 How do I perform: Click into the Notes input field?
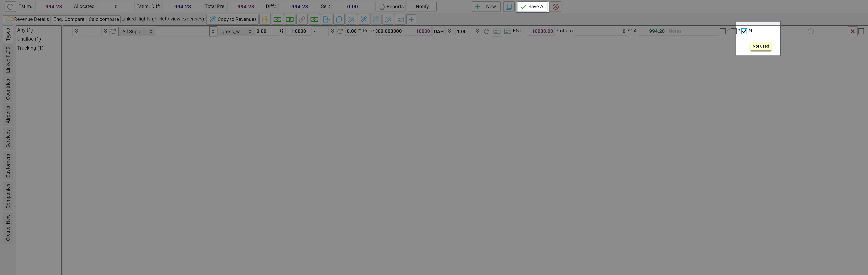coord(692,31)
